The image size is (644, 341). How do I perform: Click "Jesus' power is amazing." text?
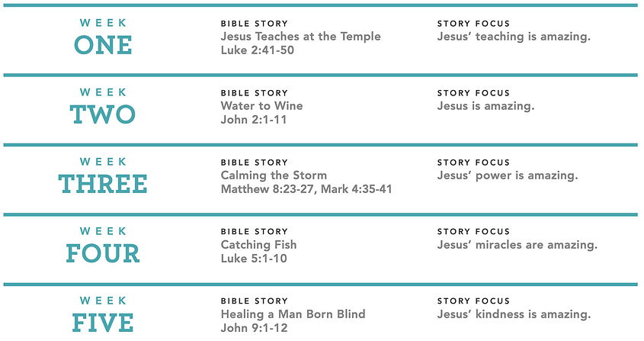pyautogui.click(x=508, y=175)
